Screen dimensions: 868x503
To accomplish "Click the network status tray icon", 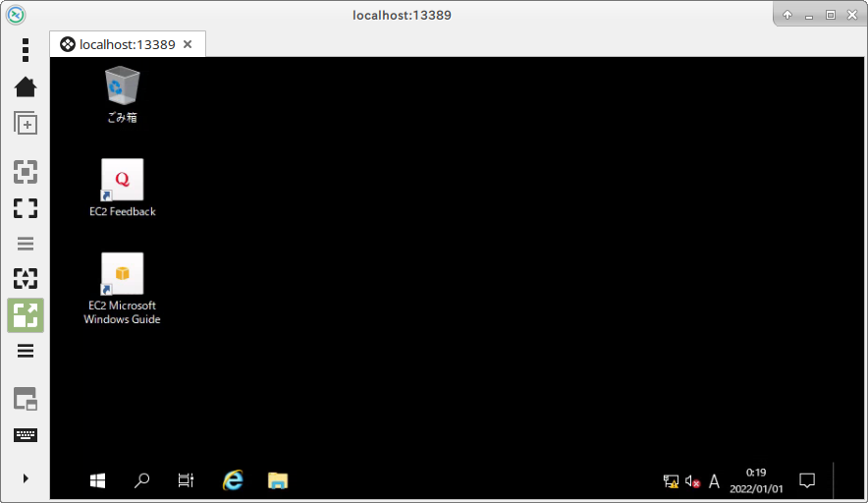I will point(671,481).
